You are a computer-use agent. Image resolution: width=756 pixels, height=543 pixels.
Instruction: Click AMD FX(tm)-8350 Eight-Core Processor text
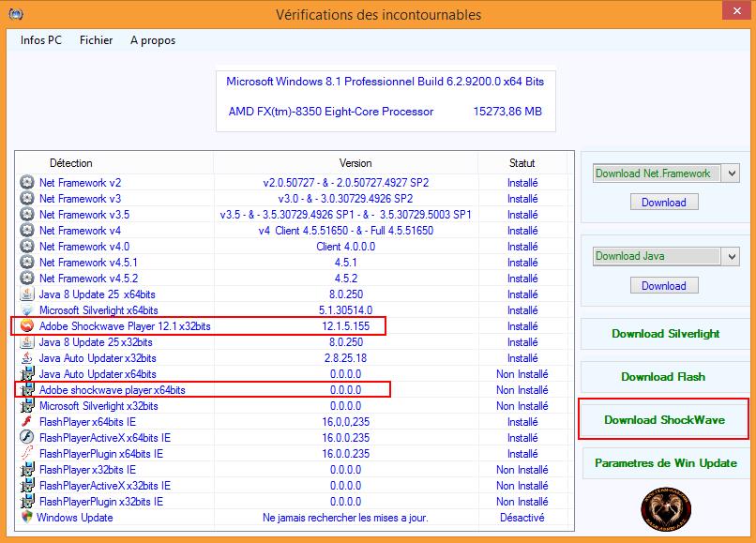(331, 112)
